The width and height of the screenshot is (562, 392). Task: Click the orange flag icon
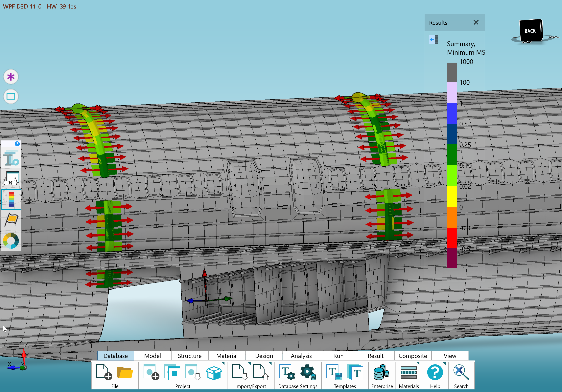[12, 220]
